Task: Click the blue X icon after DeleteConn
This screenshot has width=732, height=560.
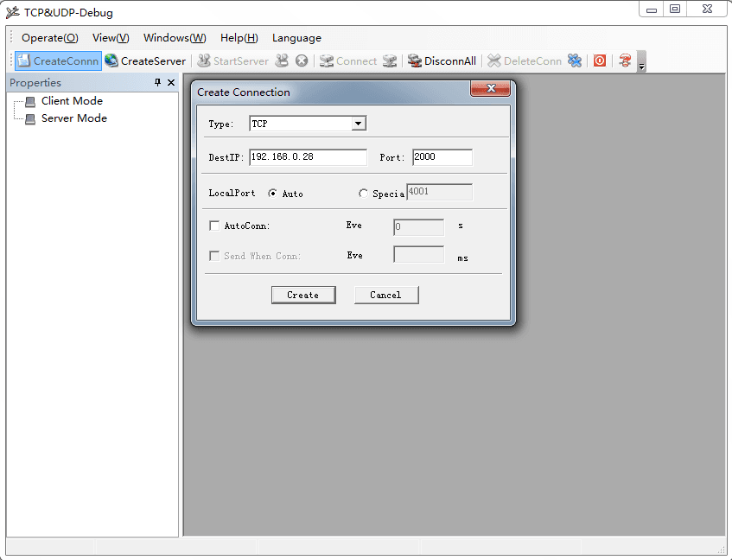Action: click(575, 60)
